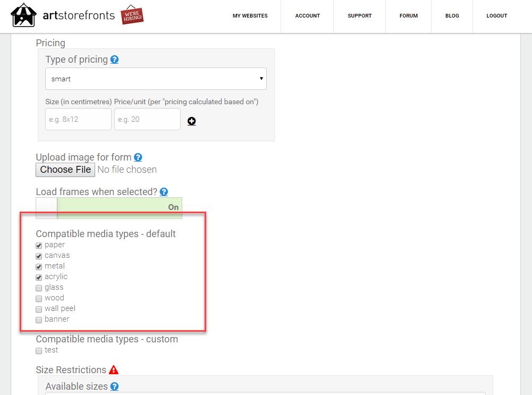Click the Choose File button
The width and height of the screenshot is (532, 395).
[65, 170]
